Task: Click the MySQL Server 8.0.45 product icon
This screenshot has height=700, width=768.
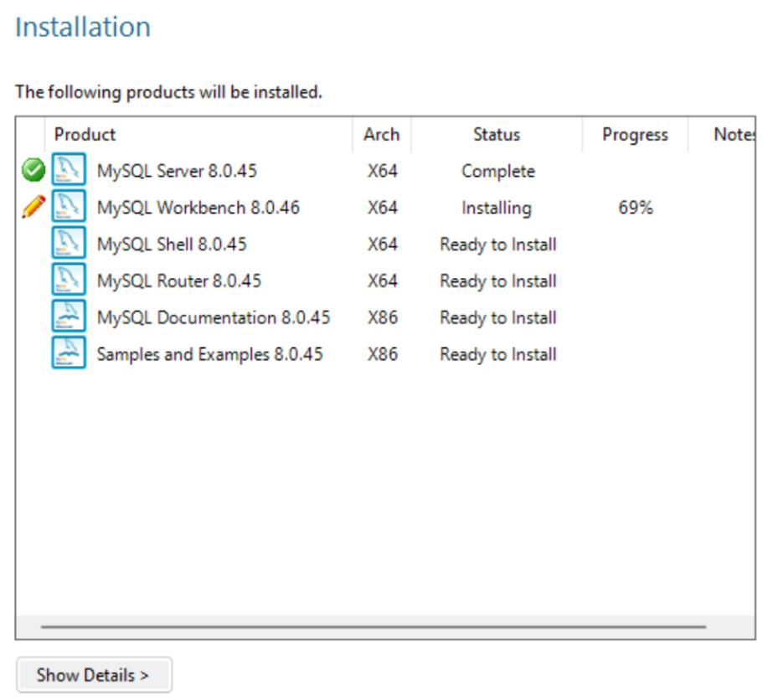Action: (x=69, y=171)
